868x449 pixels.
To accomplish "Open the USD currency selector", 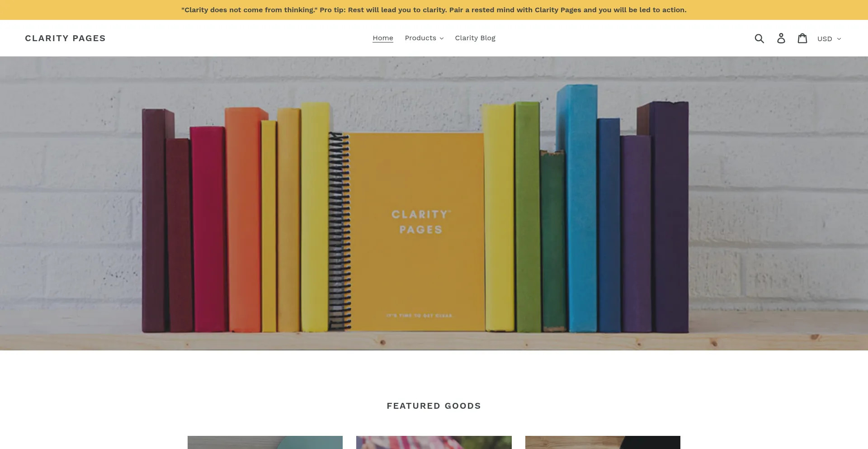I will 829,39.
